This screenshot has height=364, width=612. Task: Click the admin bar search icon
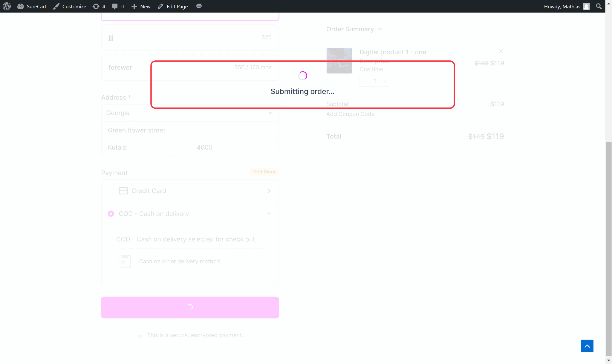point(599,6)
